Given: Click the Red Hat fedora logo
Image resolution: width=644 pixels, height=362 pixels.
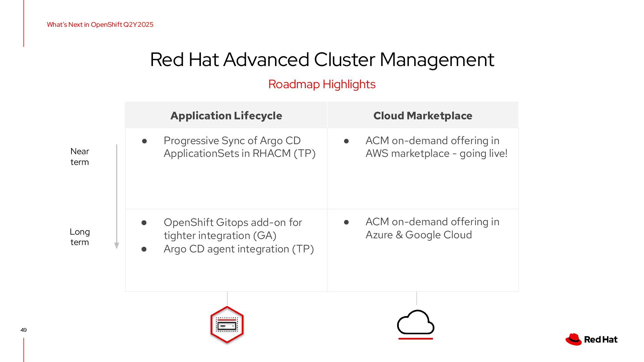Looking at the screenshot, I should (574, 339).
